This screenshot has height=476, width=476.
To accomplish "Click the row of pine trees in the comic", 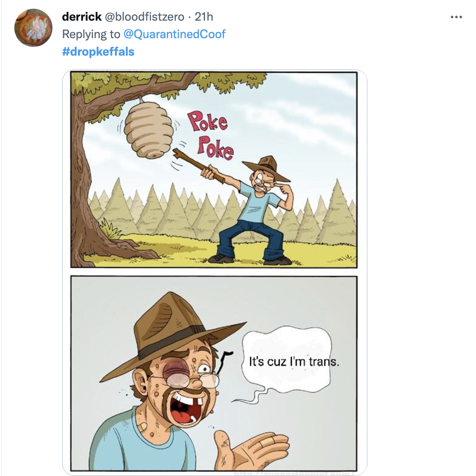I will [167, 211].
